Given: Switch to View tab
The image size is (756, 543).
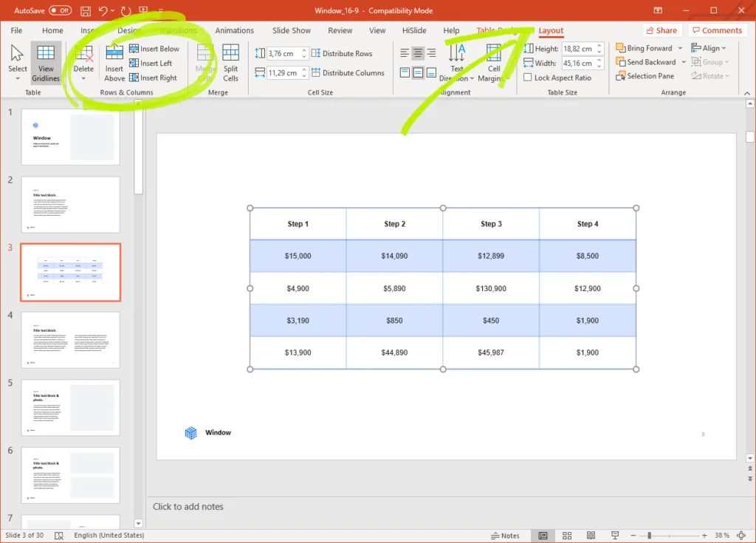Looking at the screenshot, I should point(377,30).
